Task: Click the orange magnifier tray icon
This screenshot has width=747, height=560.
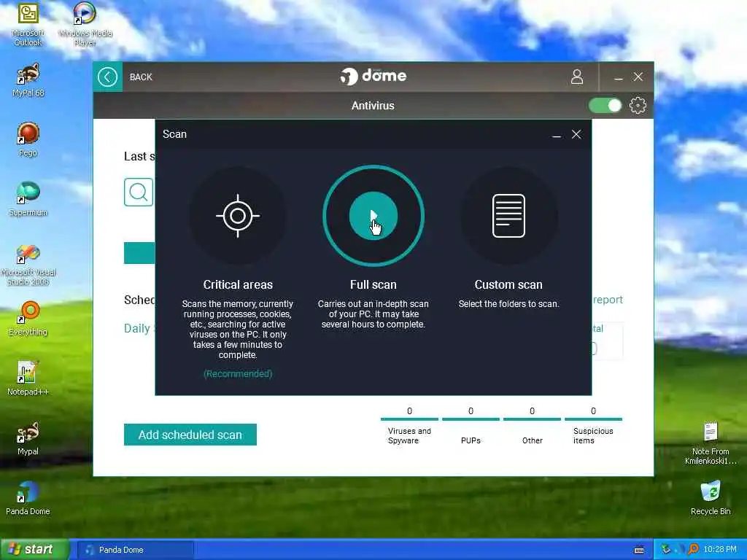Action: [693, 550]
